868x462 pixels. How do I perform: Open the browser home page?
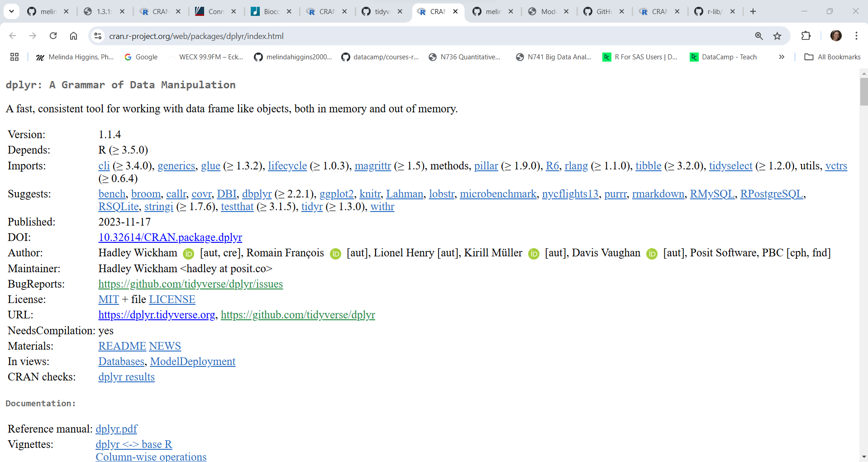(x=73, y=36)
